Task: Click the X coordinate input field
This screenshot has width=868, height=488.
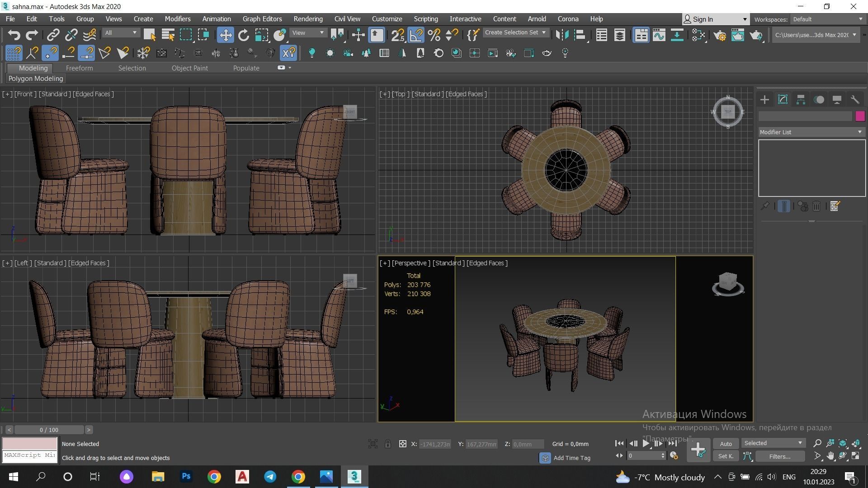Action: [x=435, y=444]
